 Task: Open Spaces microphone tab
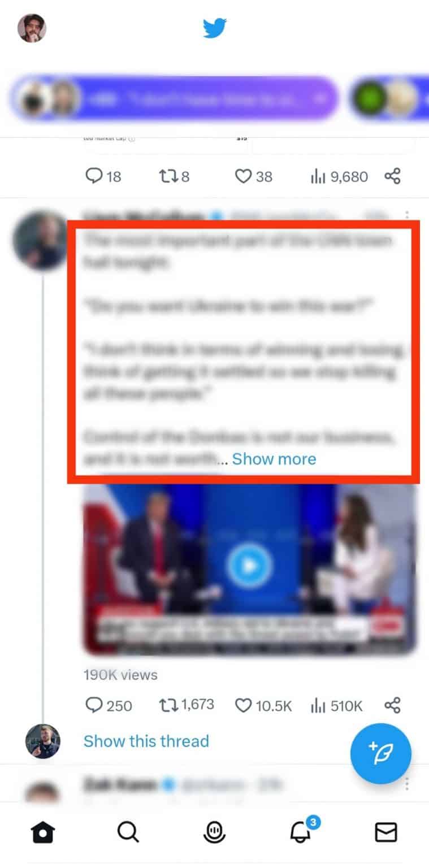[x=215, y=832]
